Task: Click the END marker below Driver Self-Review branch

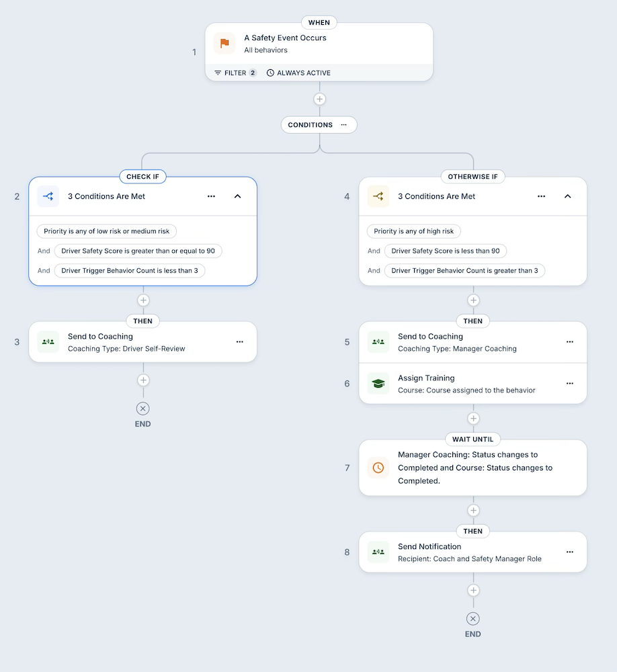Action: tap(142, 409)
